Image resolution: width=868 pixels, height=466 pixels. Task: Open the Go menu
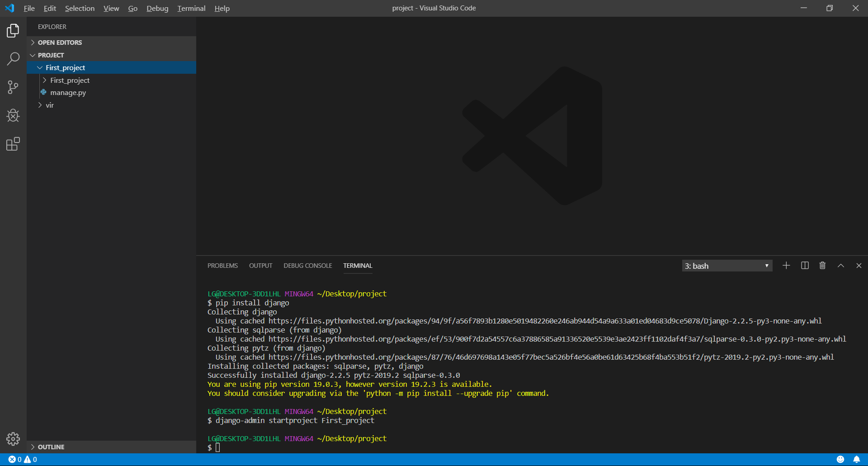coord(132,8)
